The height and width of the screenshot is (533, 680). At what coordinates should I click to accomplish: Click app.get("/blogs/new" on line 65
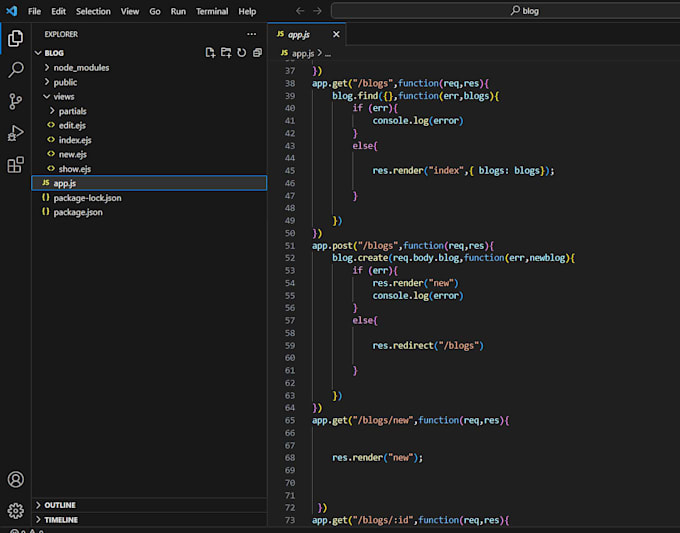[x=362, y=420]
